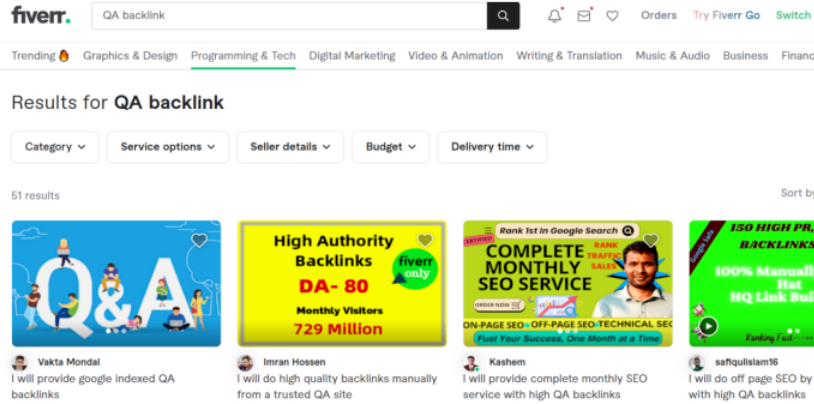Open Complete Monthly SEO Service thumbnail
The height and width of the screenshot is (404, 814).
pos(568,284)
